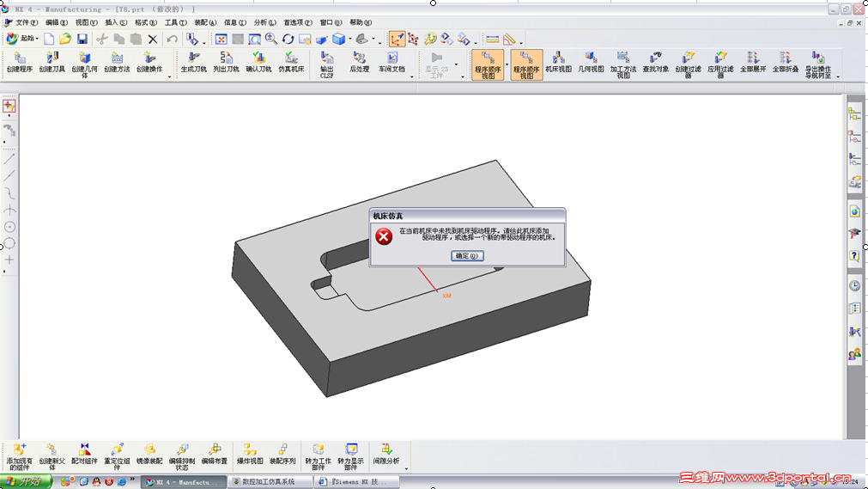Toggle the WCS display icon
The image size is (868, 489).
pos(397,39)
